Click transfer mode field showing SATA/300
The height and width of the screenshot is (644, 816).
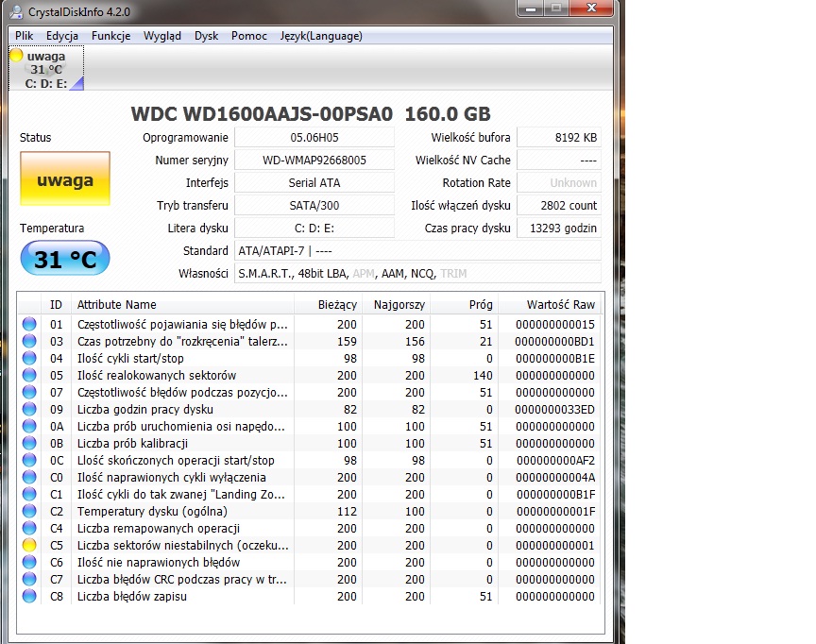tap(314, 206)
